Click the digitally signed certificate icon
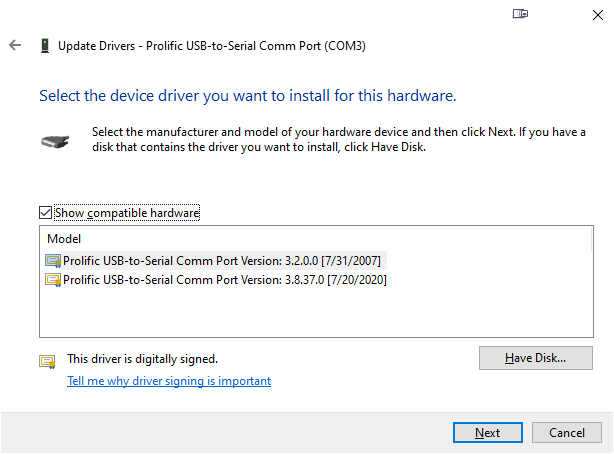The height and width of the screenshot is (454, 614). [x=47, y=361]
